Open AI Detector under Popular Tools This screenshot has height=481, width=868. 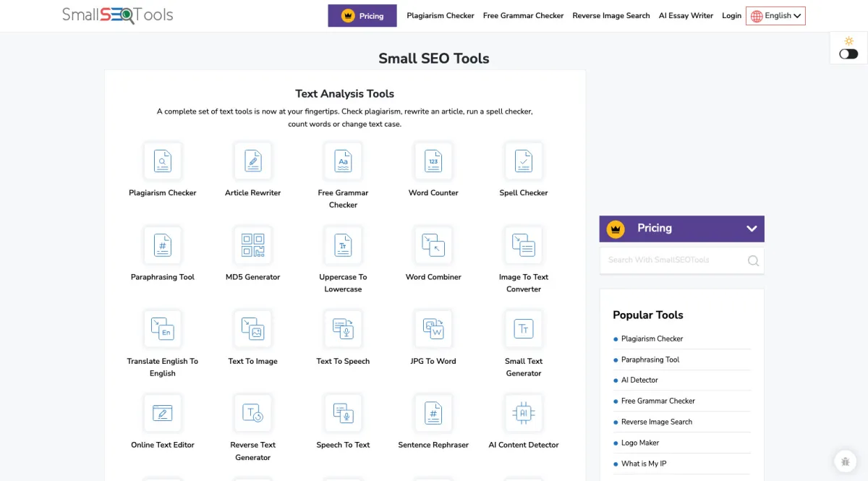tap(639, 380)
